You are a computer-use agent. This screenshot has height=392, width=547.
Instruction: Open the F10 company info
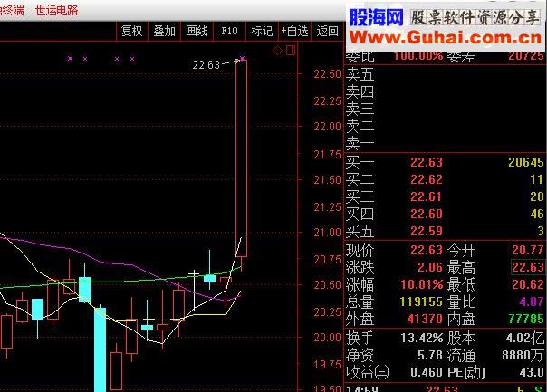click(x=229, y=32)
